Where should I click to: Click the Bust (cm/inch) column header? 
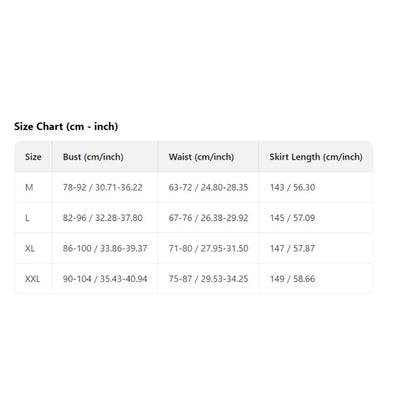(x=93, y=157)
